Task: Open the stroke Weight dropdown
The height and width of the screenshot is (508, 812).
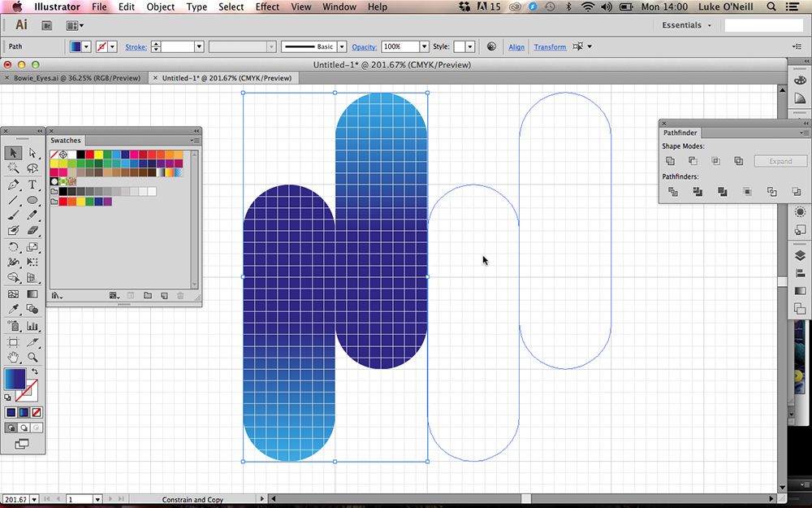Action: 199,46
